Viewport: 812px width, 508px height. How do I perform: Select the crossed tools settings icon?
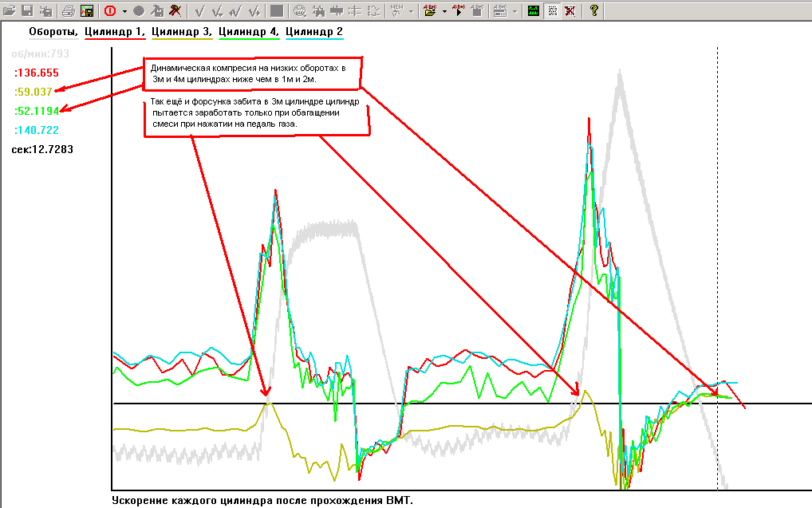(x=175, y=10)
